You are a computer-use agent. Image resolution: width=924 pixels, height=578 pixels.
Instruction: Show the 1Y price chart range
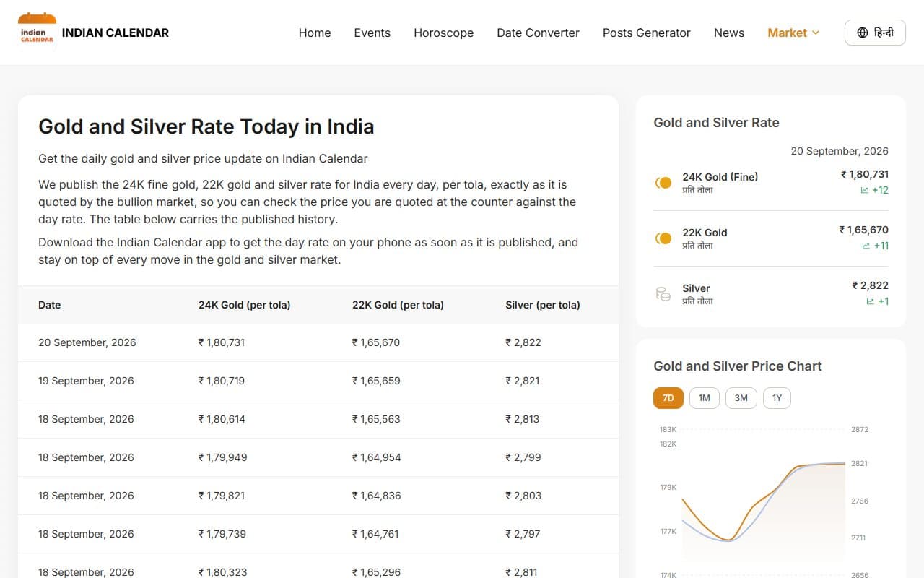[777, 398]
